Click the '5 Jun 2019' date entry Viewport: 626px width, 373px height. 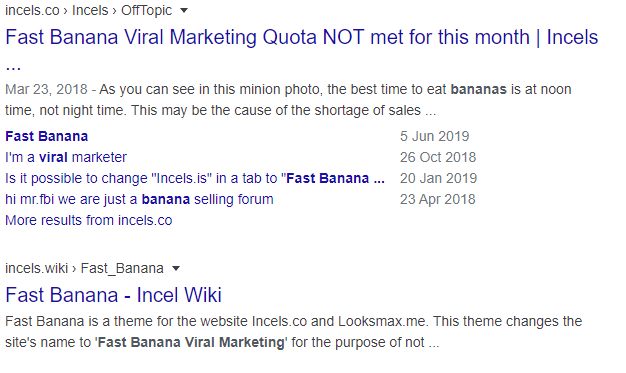[434, 136]
